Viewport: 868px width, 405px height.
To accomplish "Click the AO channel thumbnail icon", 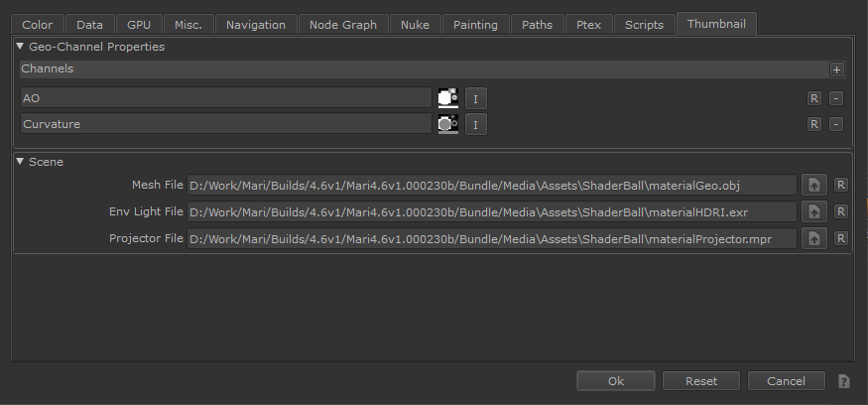I will [x=447, y=98].
